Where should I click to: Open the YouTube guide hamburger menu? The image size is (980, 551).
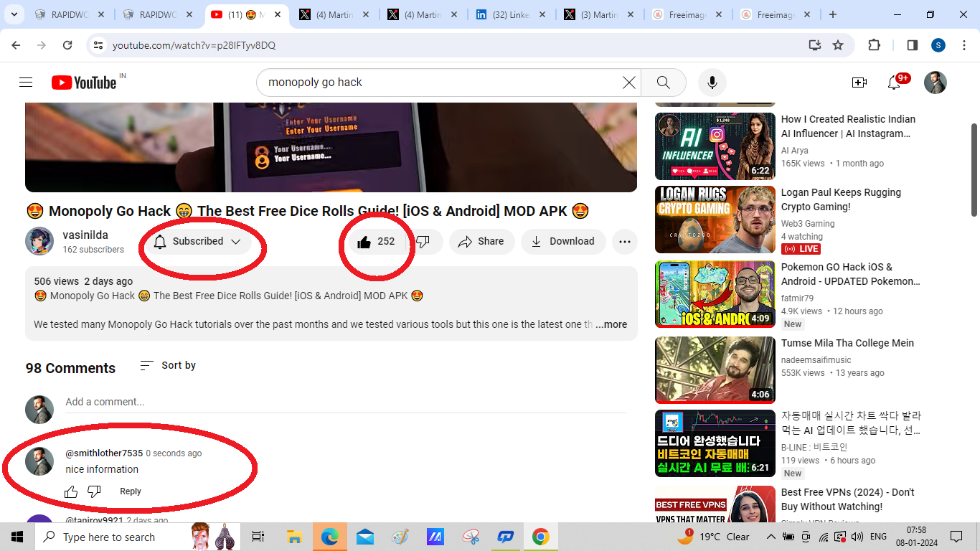pos(26,83)
